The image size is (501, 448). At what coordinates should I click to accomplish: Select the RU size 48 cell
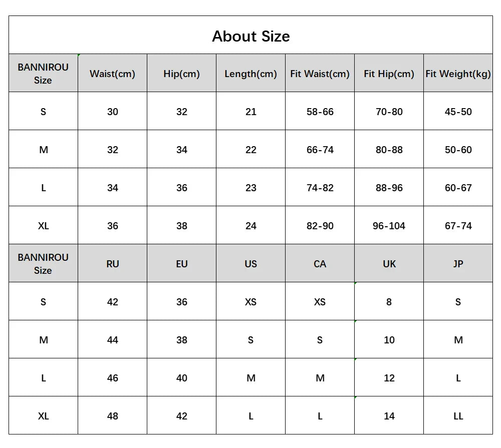112,416
